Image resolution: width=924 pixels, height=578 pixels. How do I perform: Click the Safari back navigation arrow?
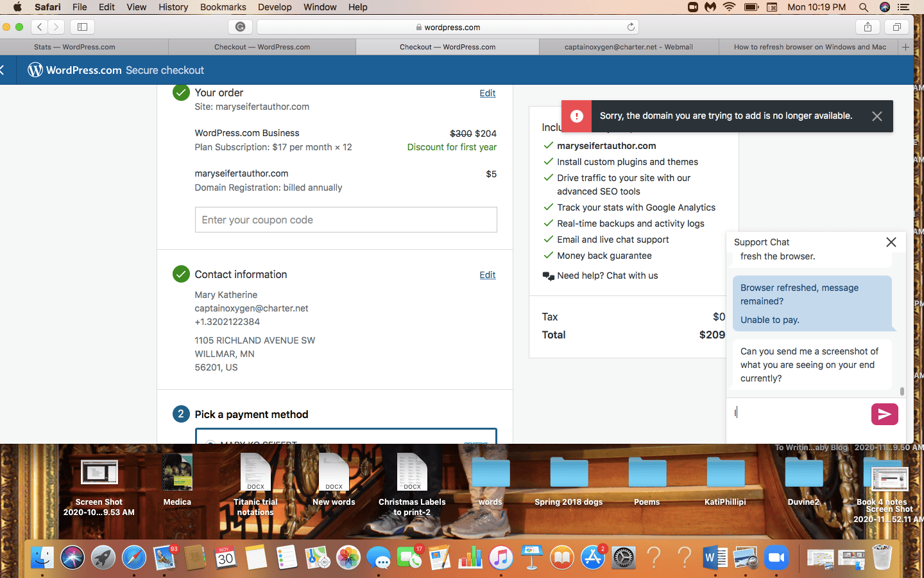[x=40, y=27]
